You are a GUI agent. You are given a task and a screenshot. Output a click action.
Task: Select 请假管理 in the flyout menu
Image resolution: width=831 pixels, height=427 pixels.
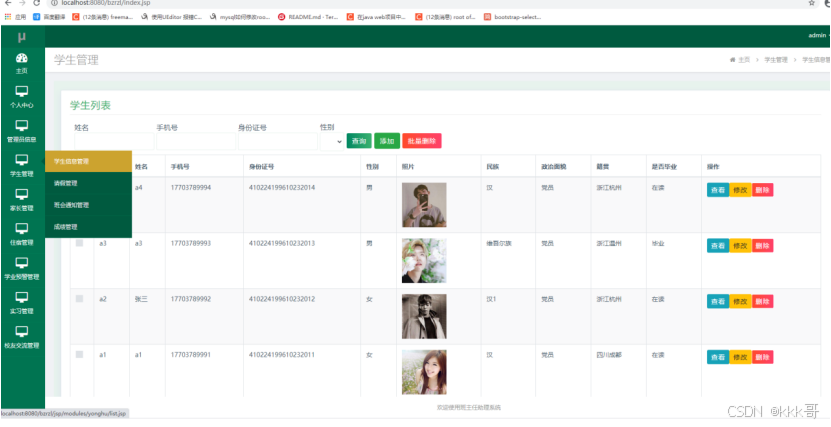89,183
